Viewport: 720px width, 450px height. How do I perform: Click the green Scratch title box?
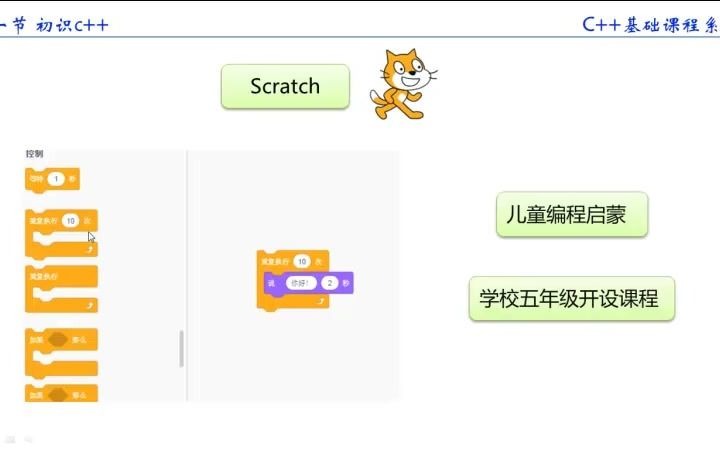[x=285, y=86]
